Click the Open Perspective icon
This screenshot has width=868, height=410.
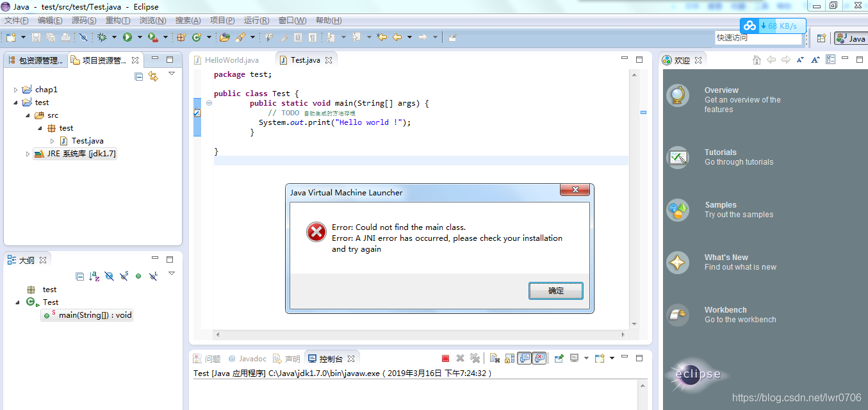[821, 38]
